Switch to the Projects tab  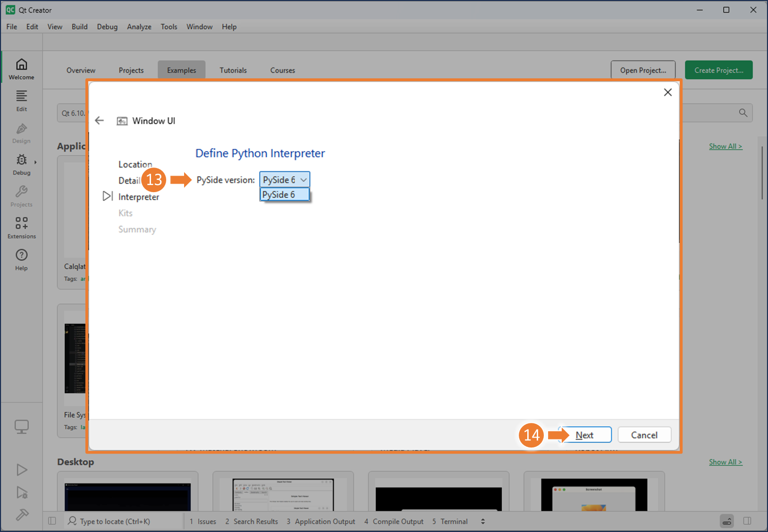[x=131, y=70]
